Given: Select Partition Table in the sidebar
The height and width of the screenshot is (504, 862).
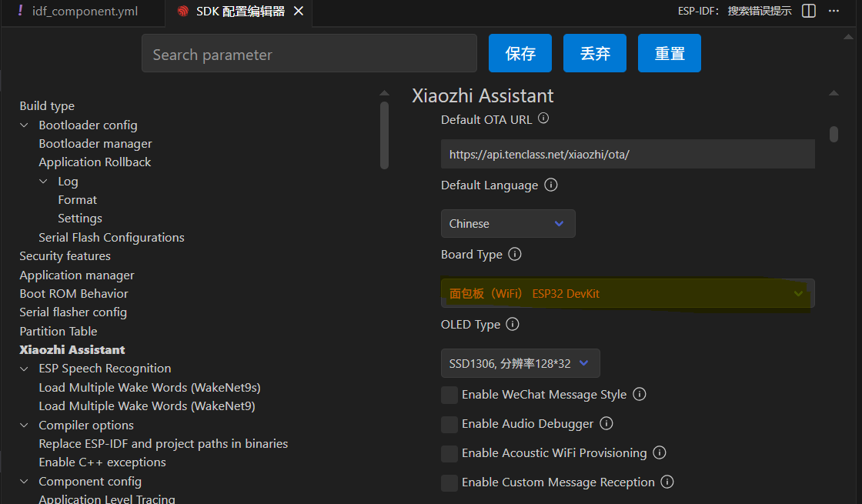Looking at the screenshot, I should 58,331.
